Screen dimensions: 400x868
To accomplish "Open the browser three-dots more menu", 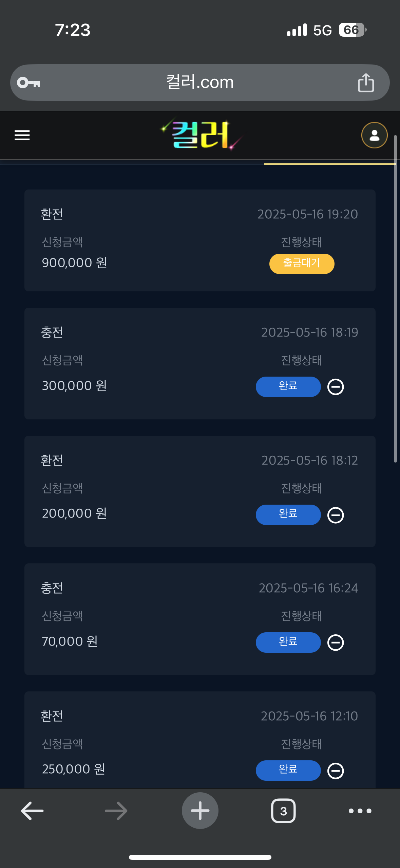I will [360, 811].
